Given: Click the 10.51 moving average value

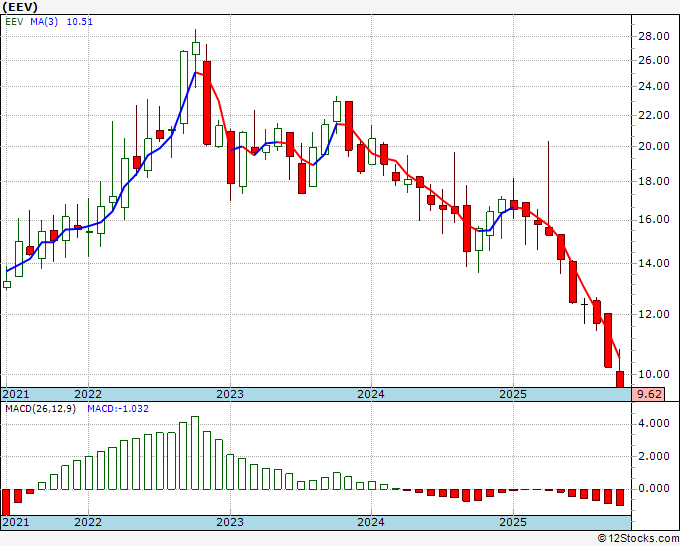Looking at the screenshot, I should (x=80, y=23).
